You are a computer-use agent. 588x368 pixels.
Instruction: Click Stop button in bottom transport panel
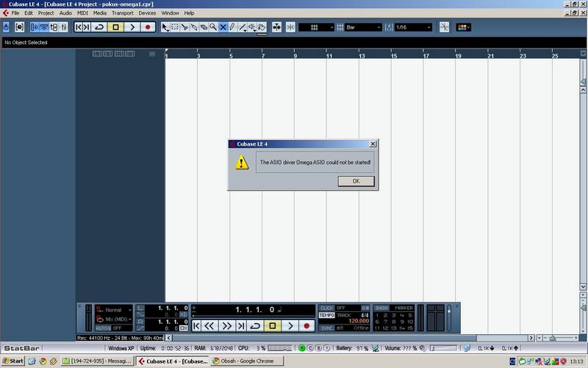tap(272, 325)
